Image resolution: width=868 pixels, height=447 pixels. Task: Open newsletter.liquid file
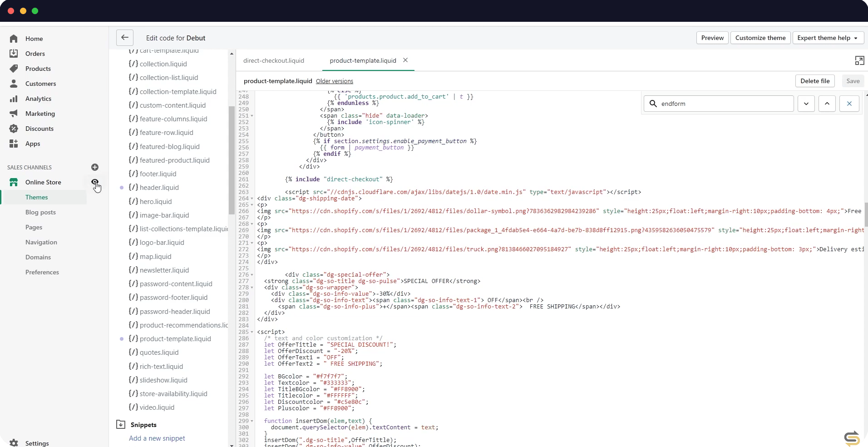[x=164, y=270]
